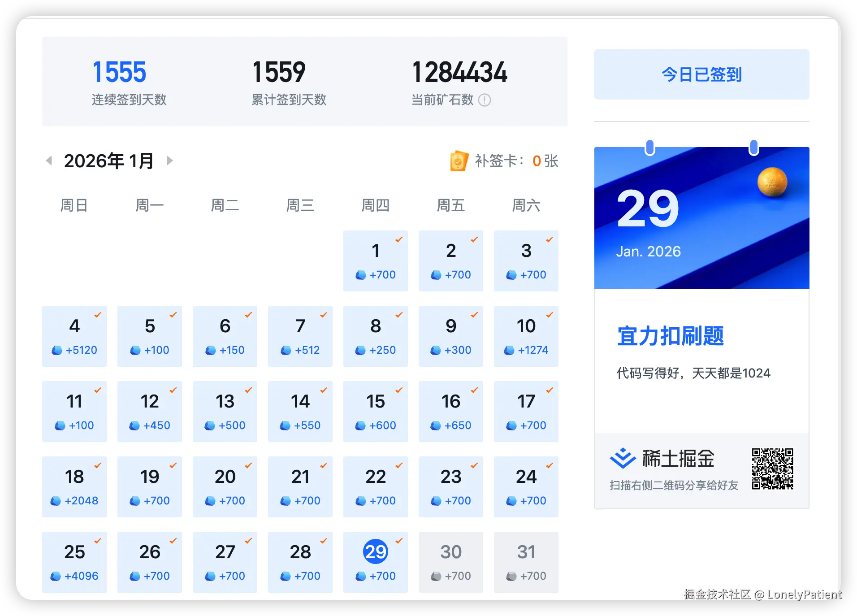This screenshot has width=857, height=616.
Task: Toggle the check mark on January 1
Action: (x=399, y=239)
